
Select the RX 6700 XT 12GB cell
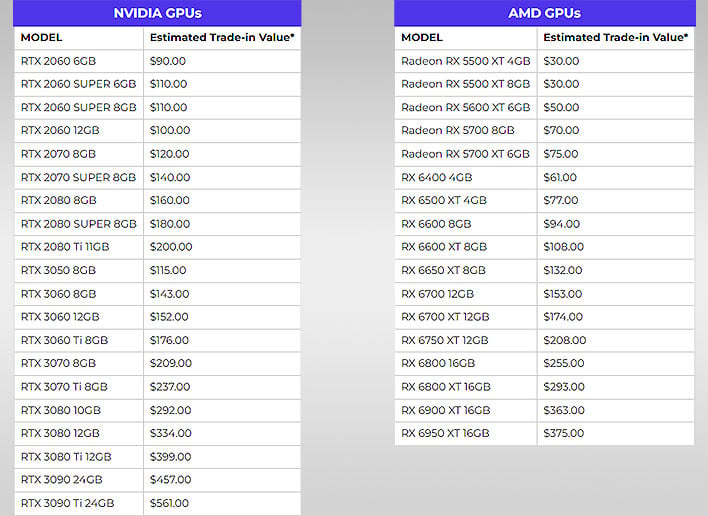[x=466, y=317]
